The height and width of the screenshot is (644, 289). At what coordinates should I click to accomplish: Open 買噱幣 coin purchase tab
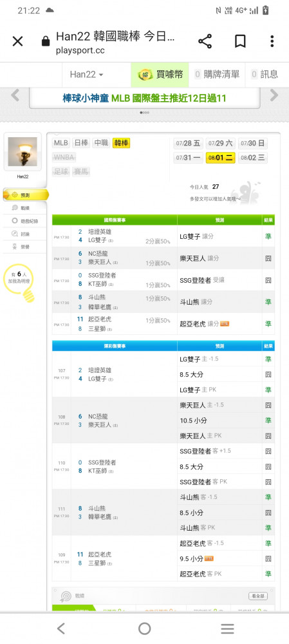coord(160,74)
